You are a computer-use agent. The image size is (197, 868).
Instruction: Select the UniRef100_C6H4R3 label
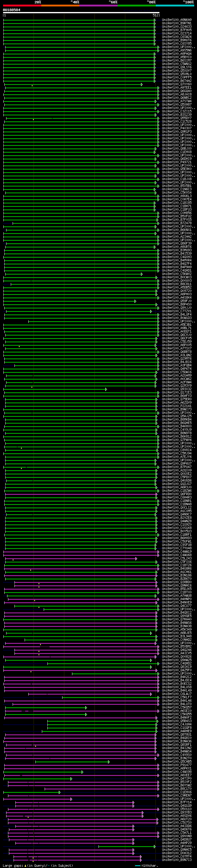(176, 497)
